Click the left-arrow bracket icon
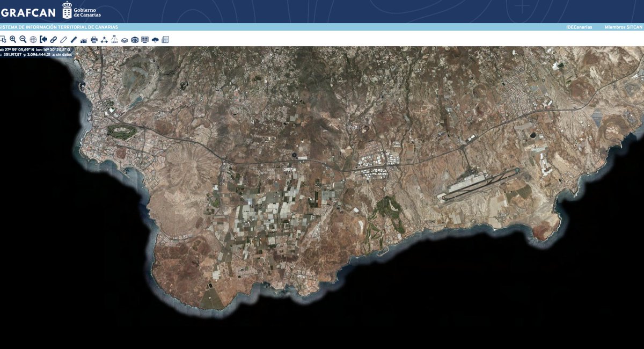Viewport: 644px width, 349px height. point(43,40)
